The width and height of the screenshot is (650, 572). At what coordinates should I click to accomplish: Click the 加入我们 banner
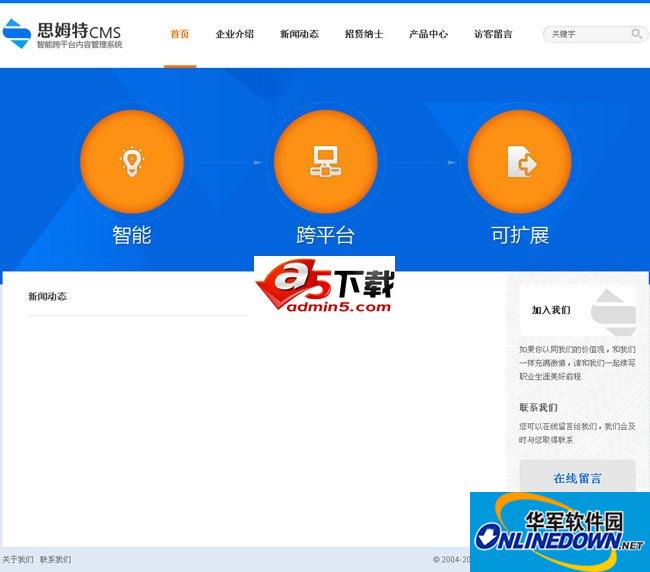tap(577, 310)
